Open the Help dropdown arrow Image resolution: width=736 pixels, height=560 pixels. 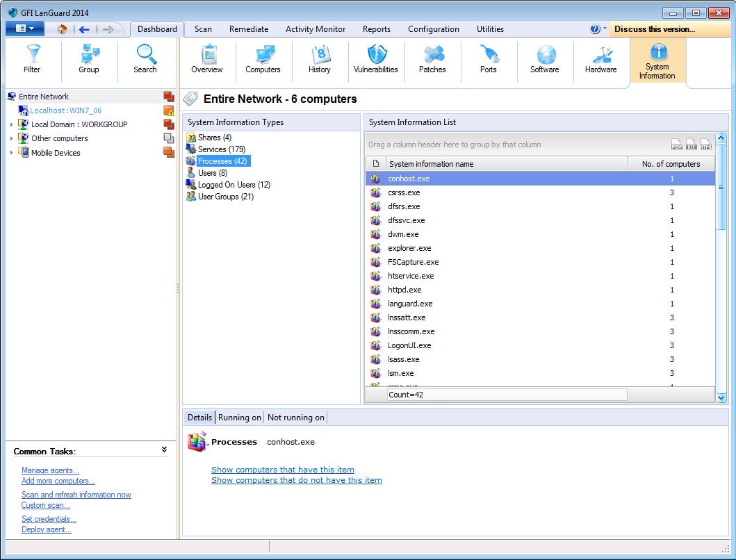(605, 28)
